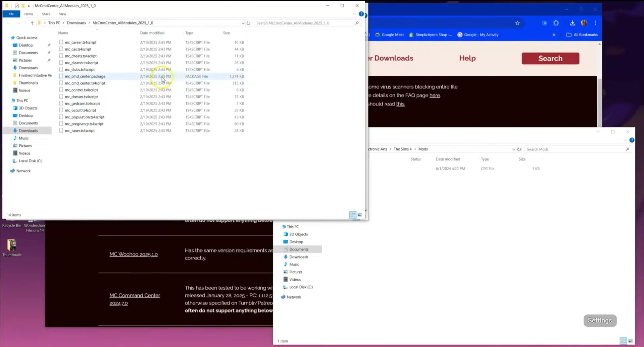The width and height of the screenshot is (644, 347).
Task: Open All Bookmarks folder
Action: click(582, 35)
